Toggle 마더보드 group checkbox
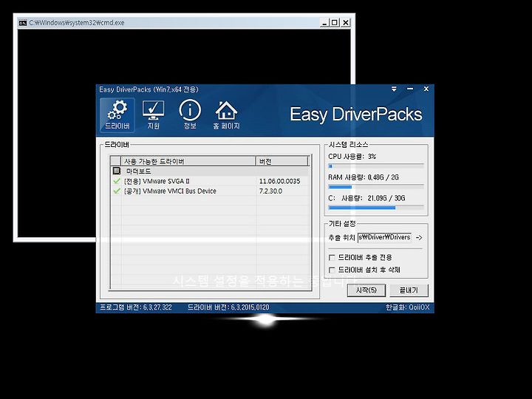 [x=117, y=171]
